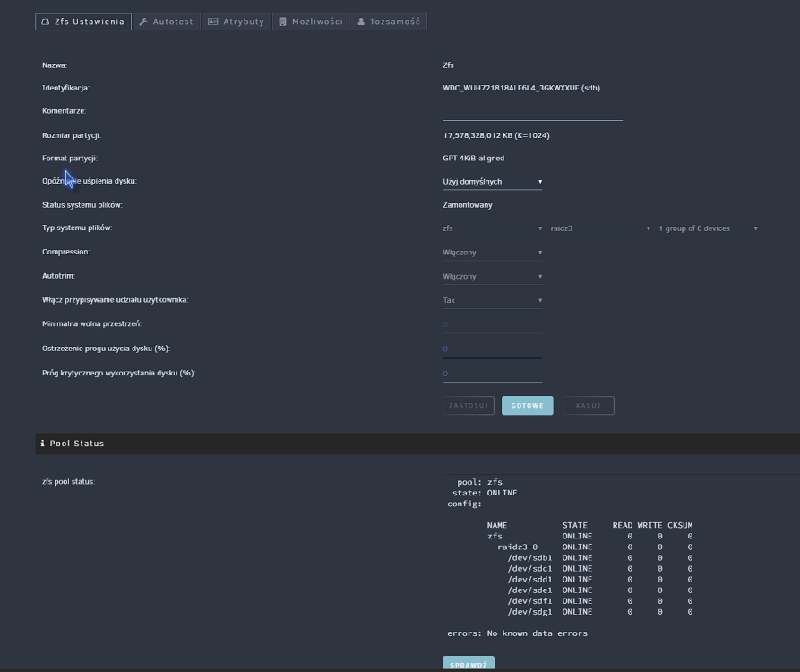Click the Pool Status section header
This screenshot has height=672, width=800.
pos(417,444)
